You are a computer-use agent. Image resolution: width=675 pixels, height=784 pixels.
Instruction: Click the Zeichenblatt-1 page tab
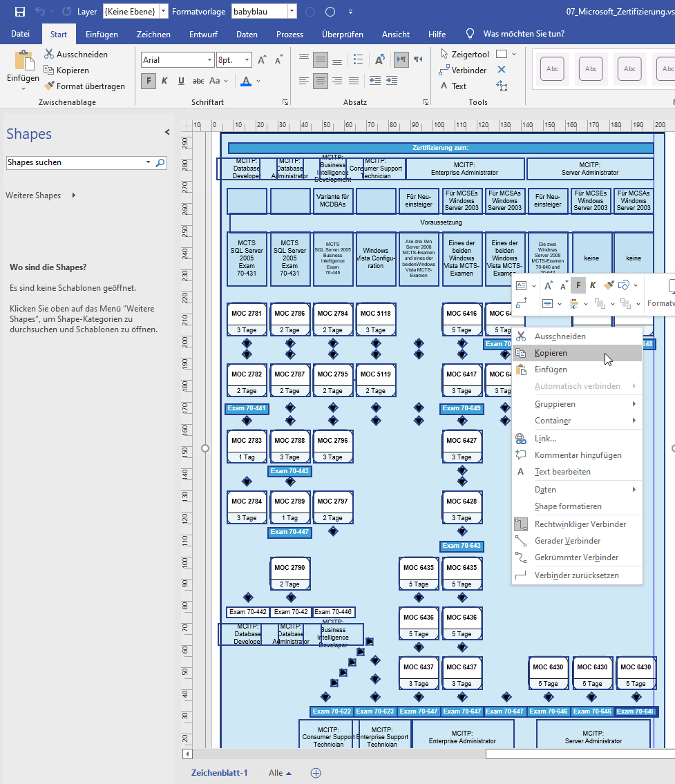pos(219,773)
